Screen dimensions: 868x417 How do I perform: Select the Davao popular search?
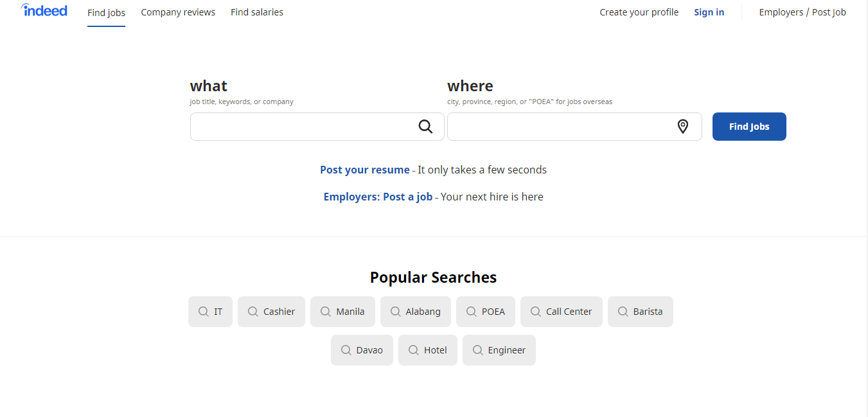coord(362,350)
